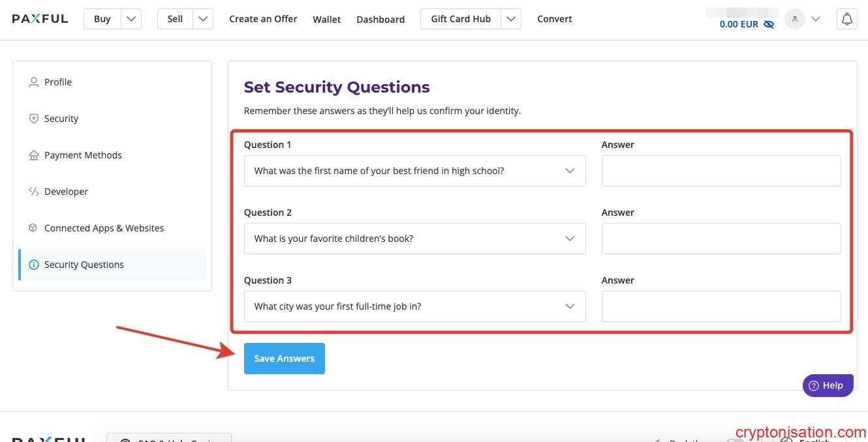Click the Connected Apps cube icon

click(33, 228)
